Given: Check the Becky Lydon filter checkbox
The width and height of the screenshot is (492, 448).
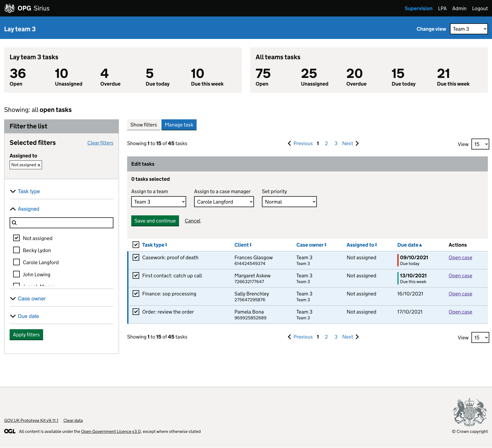Looking at the screenshot, I should [16, 250].
